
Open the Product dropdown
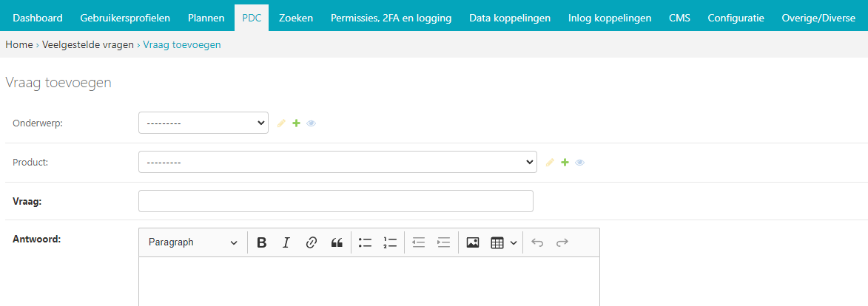[337, 162]
